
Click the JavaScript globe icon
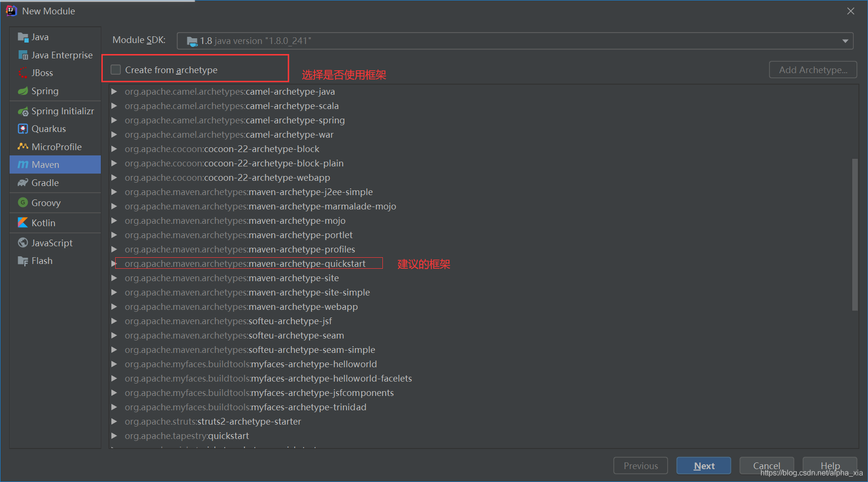coord(23,243)
